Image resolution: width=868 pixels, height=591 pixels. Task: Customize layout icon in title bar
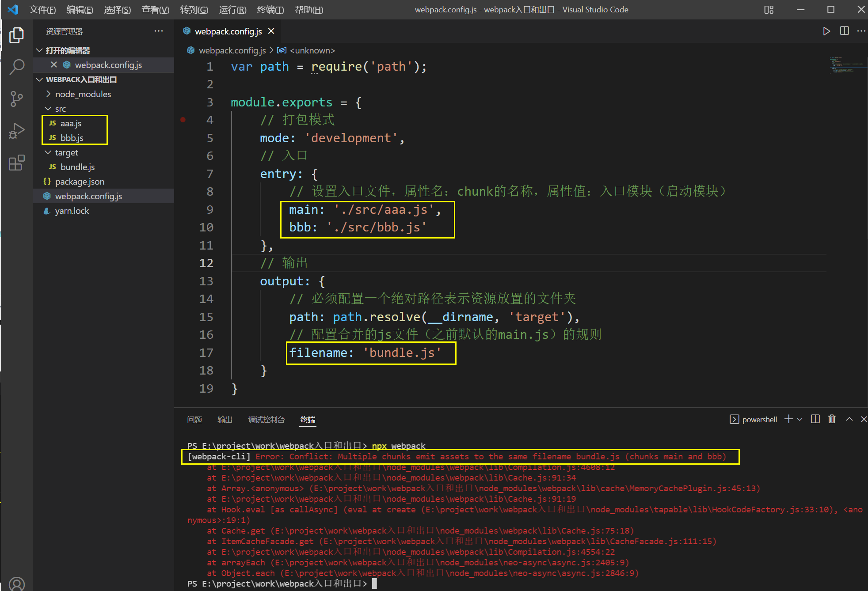769,10
